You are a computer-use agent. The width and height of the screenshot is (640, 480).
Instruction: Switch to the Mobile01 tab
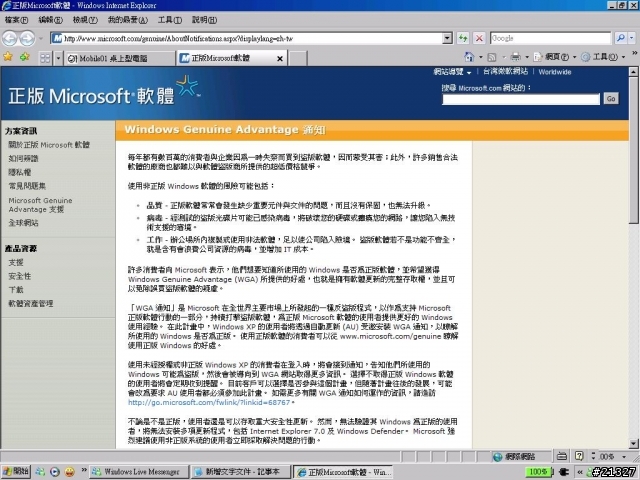[119, 58]
